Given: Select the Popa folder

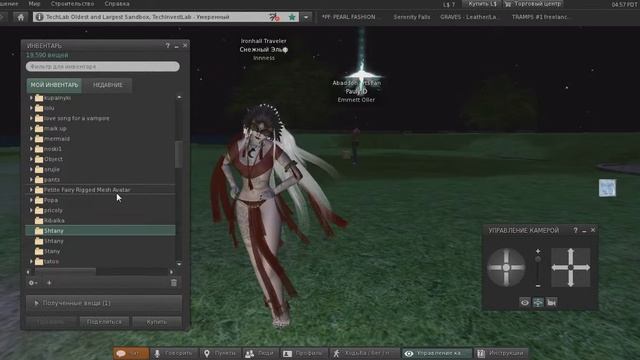Looking at the screenshot, I should [x=100, y=200].
